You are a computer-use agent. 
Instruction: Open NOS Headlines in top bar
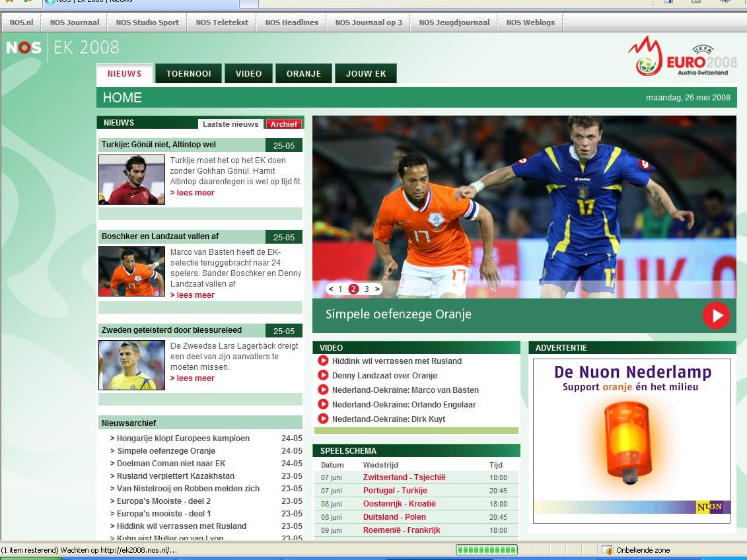click(x=291, y=22)
